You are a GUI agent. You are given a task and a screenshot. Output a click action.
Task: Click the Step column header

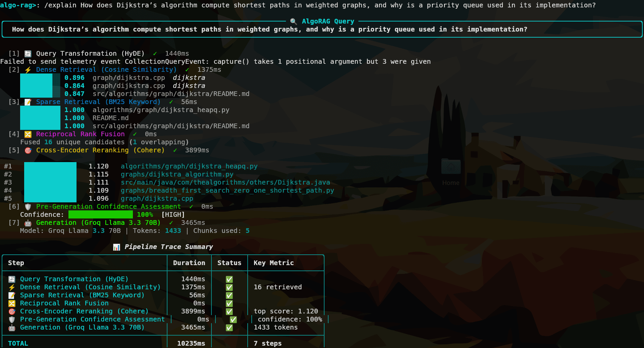tap(16, 263)
